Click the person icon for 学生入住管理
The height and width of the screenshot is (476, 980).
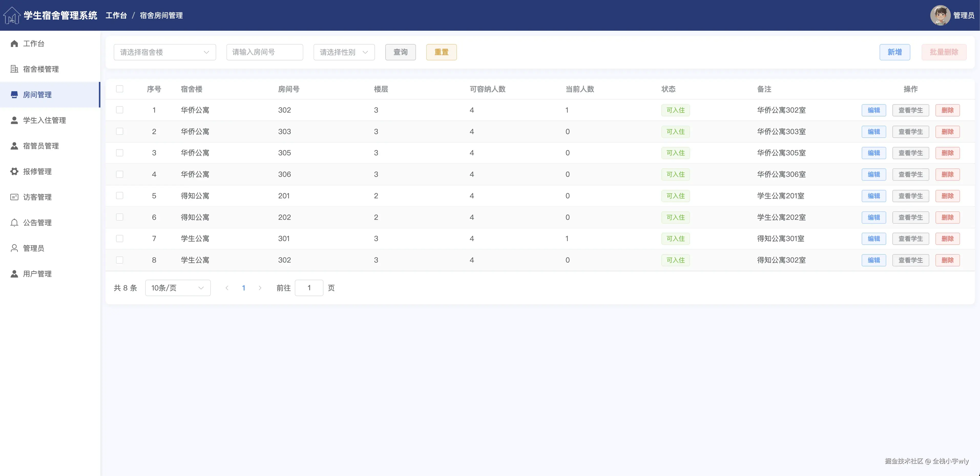click(14, 121)
